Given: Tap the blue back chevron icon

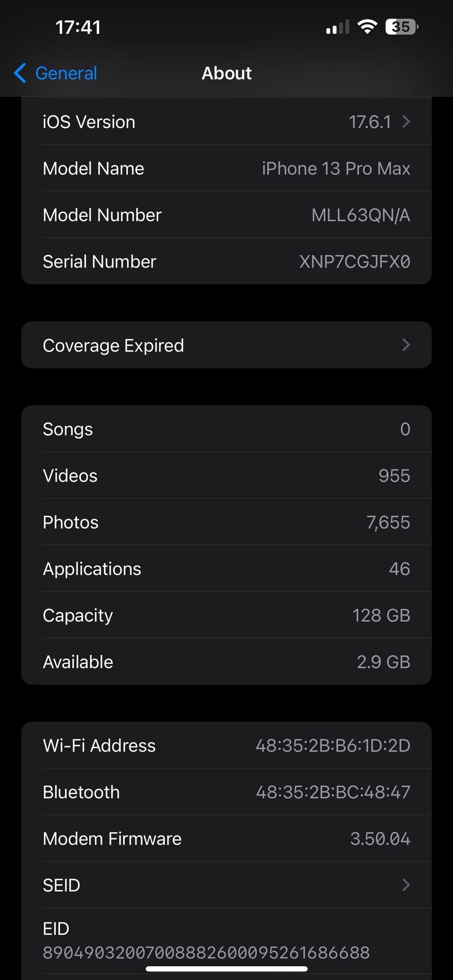Looking at the screenshot, I should (x=20, y=73).
